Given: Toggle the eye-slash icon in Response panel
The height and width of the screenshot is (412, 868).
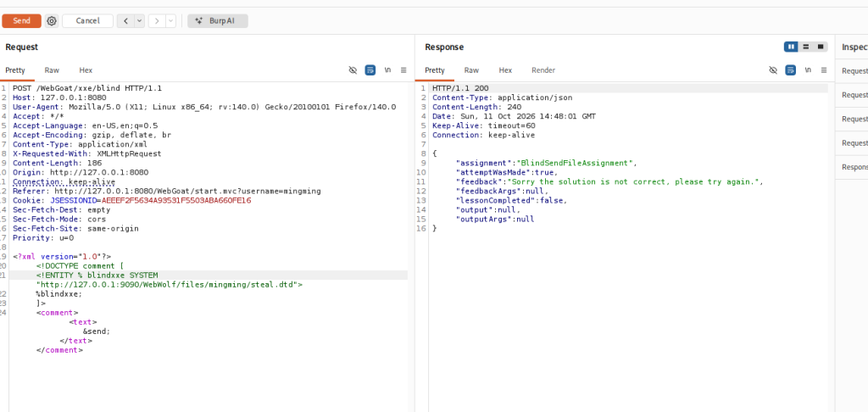Looking at the screenshot, I should click(x=773, y=70).
